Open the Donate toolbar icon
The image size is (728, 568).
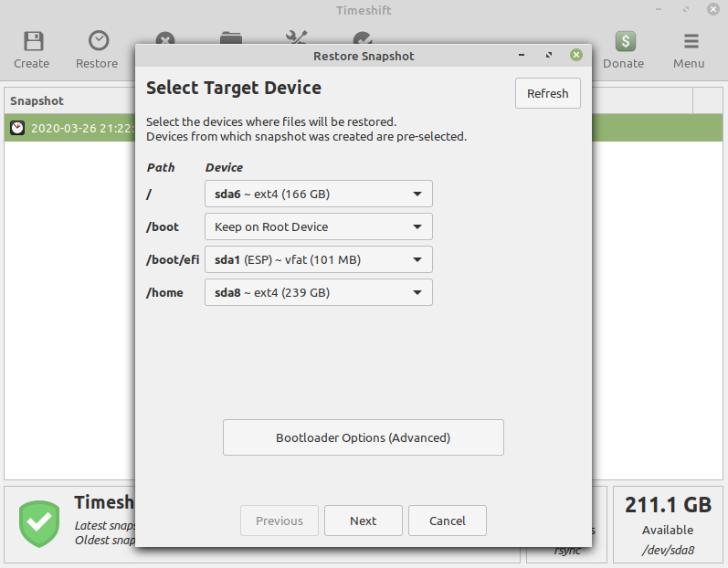(x=625, y=42)
